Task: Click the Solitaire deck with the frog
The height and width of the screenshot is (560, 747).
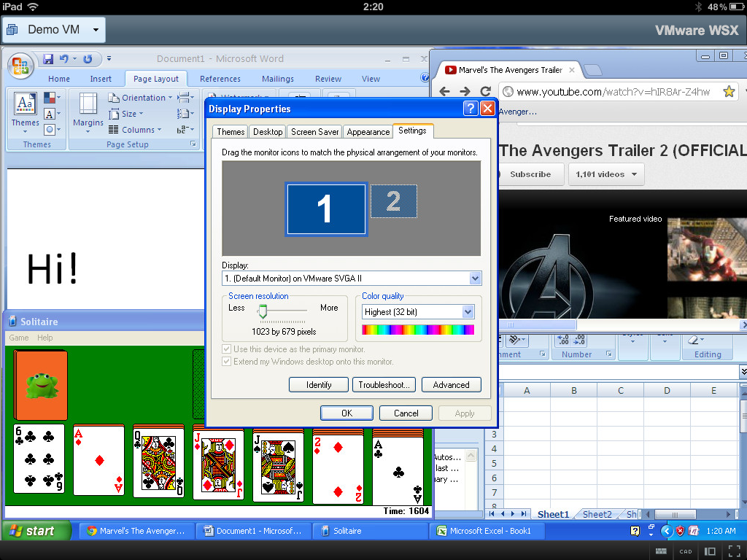Action: pos(41,385)
